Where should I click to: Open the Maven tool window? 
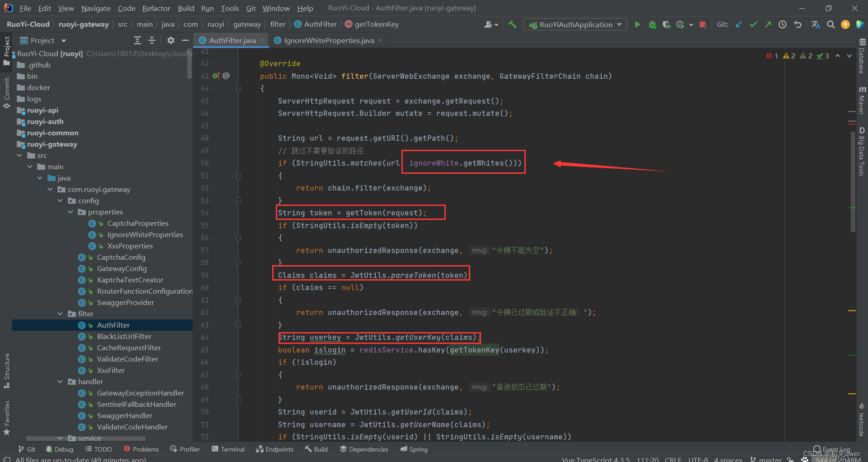[862, 100]
